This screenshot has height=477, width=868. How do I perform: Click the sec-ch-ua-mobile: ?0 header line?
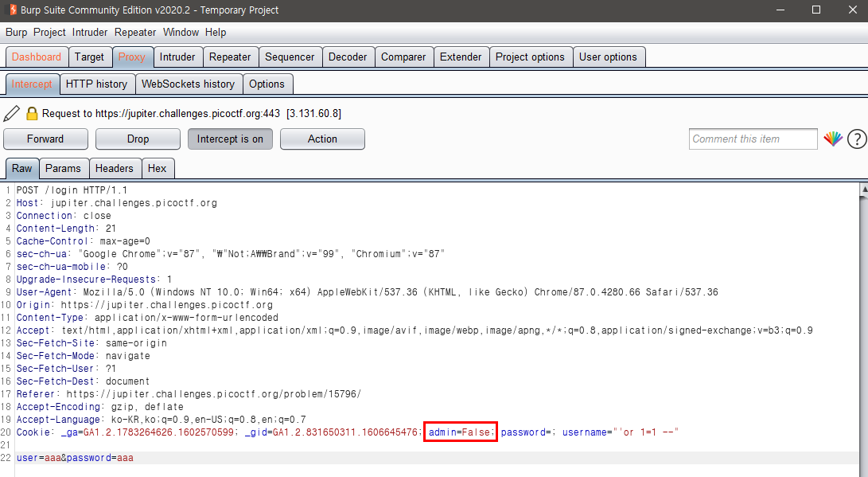pyautogui.click(x=72, y=267)
